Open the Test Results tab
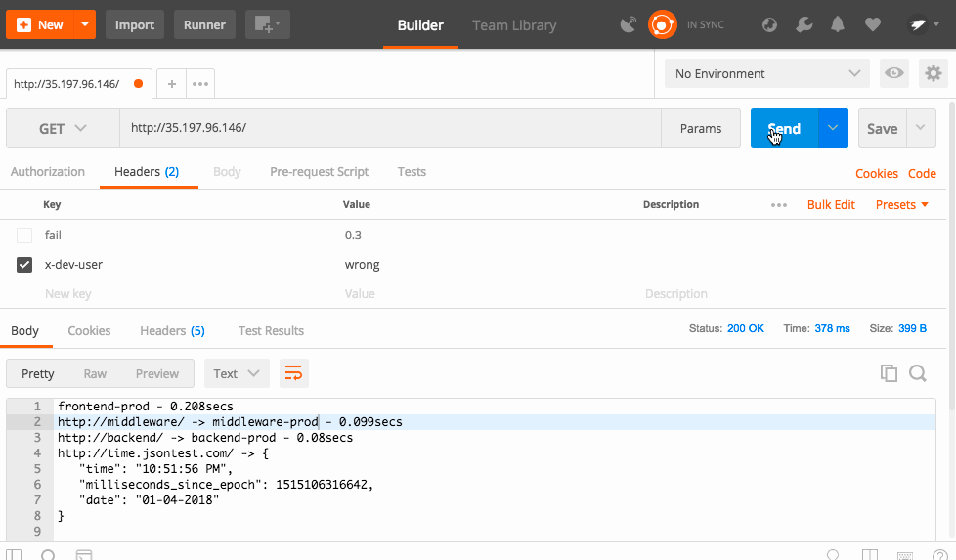Viewport: 956px width, 560px height. [x=271, y=331]
